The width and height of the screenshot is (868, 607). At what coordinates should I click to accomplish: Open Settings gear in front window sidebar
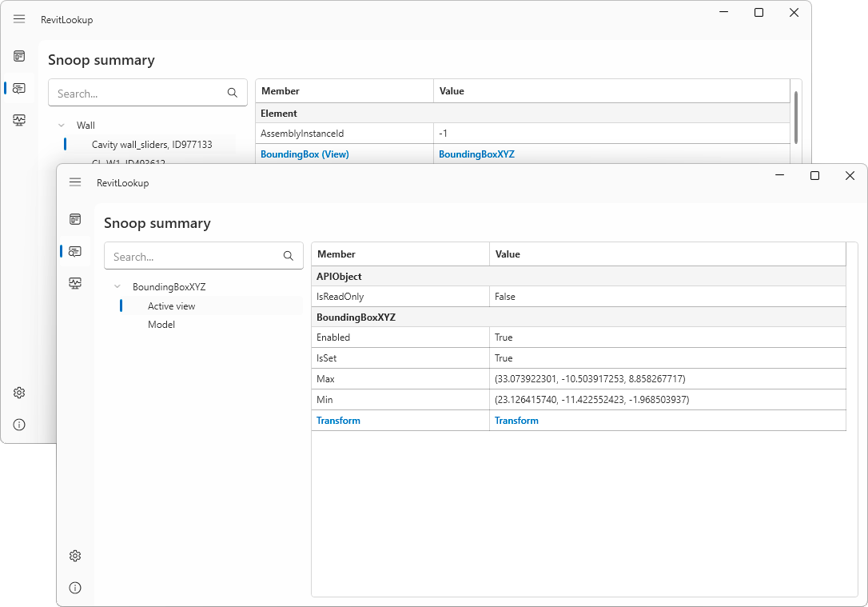75,556
